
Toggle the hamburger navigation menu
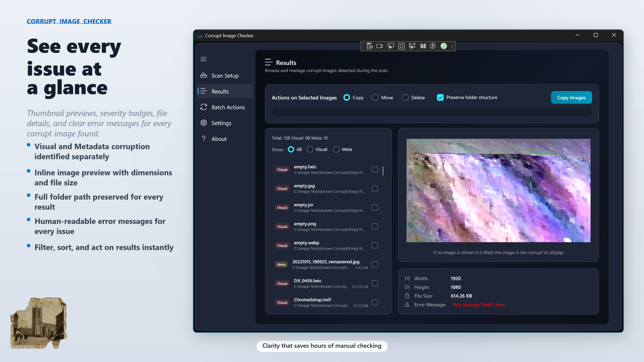point(203,59)
